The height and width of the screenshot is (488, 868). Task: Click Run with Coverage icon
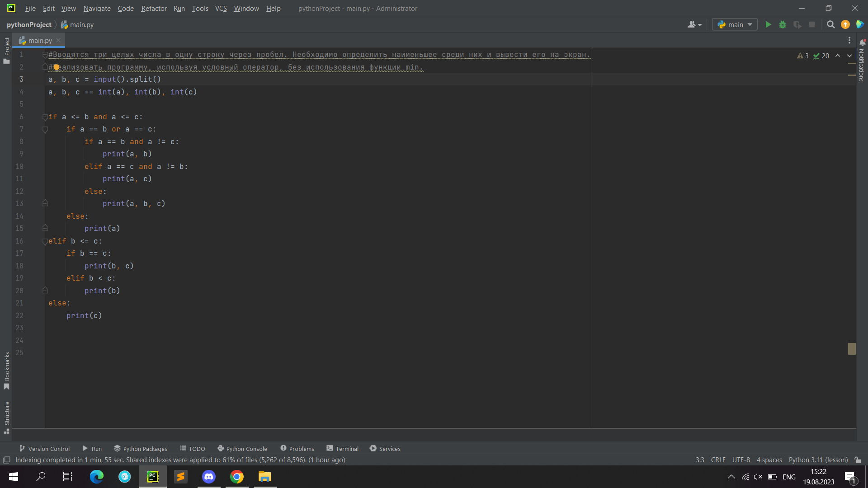tap(797, 25)
